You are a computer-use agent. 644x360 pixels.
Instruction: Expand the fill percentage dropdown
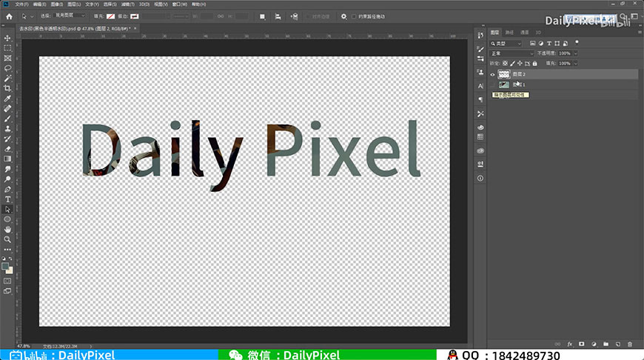pos(575,63)
